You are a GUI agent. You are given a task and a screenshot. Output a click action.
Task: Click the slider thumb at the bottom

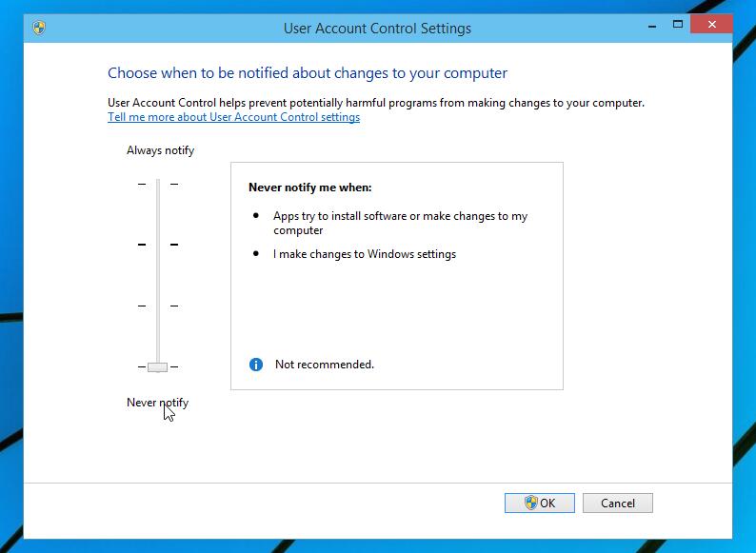(x=158, y=366)
